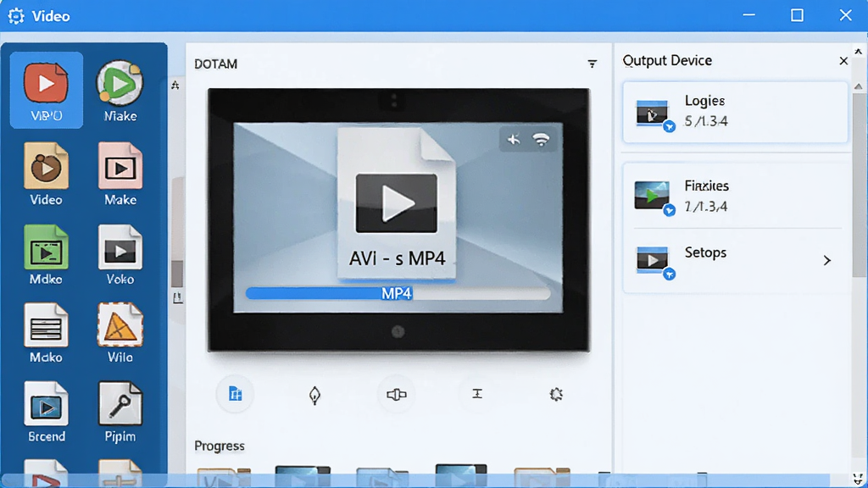Click the megaphone-shaped icon below the preview
Viewport: 868px width, 488px height.
397,395
